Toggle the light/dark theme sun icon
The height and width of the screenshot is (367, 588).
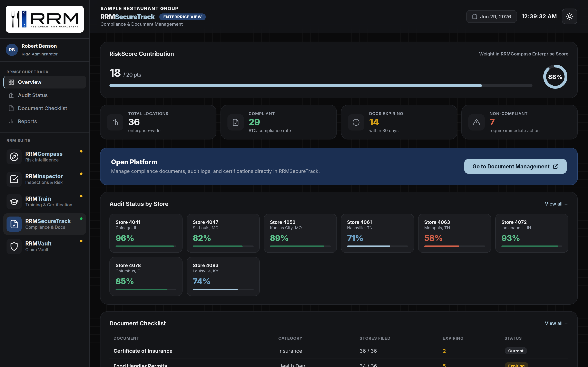click(569, 17)
